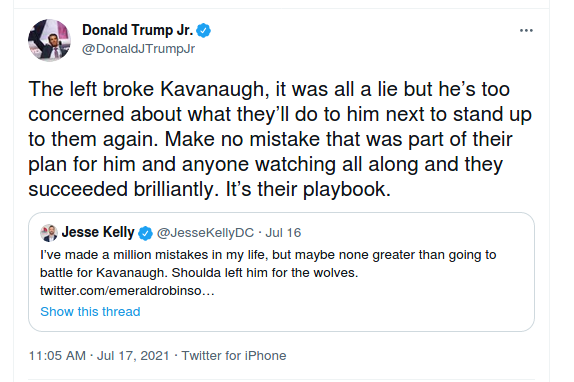The image size is (574, 382).
Task: Click Jesse Kelly's small profile picture
Action: click(49, 233)
